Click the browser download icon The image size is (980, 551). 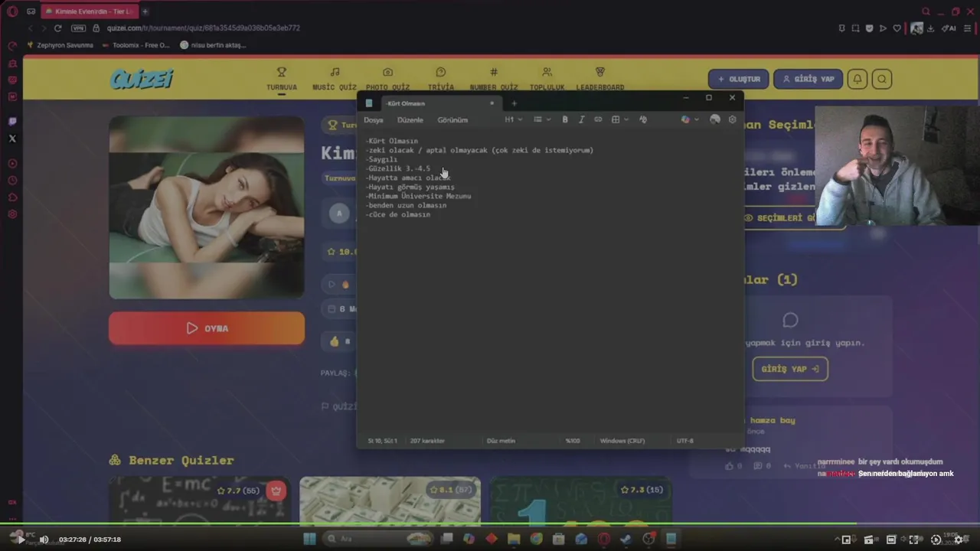point(931,28)
